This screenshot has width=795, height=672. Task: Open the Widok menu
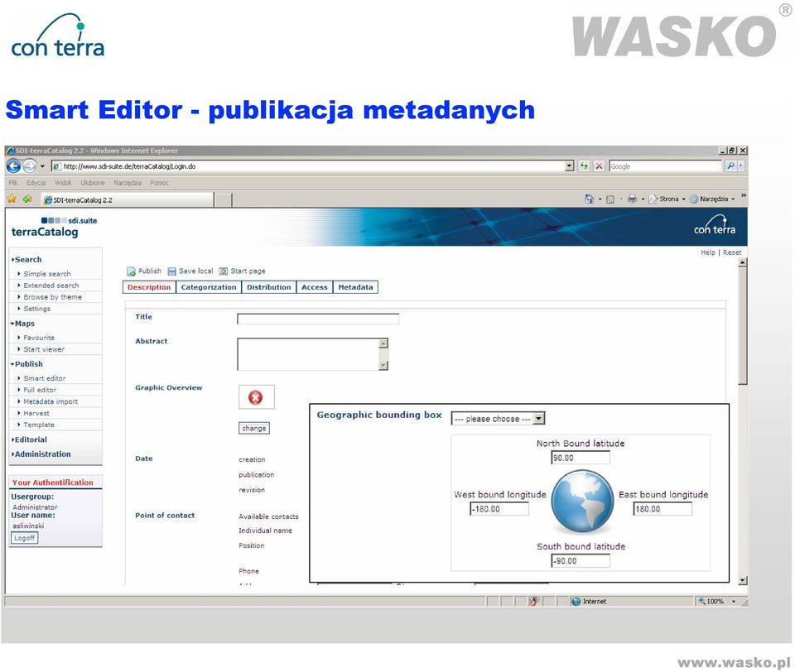(63, 182)
